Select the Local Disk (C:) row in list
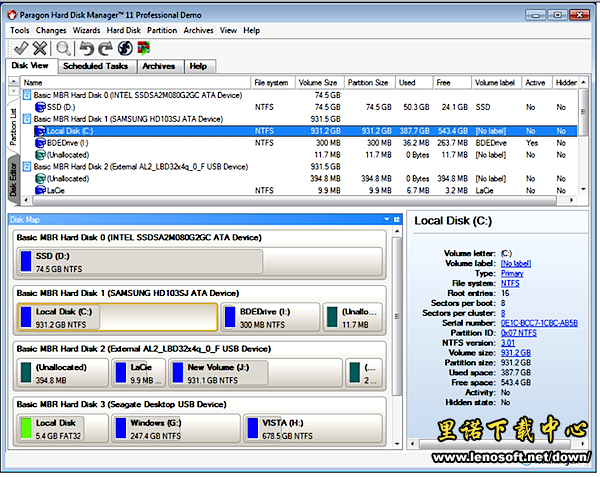Image resolution: width=600 pixels, height=477 pixels. (x=305, y=131)
